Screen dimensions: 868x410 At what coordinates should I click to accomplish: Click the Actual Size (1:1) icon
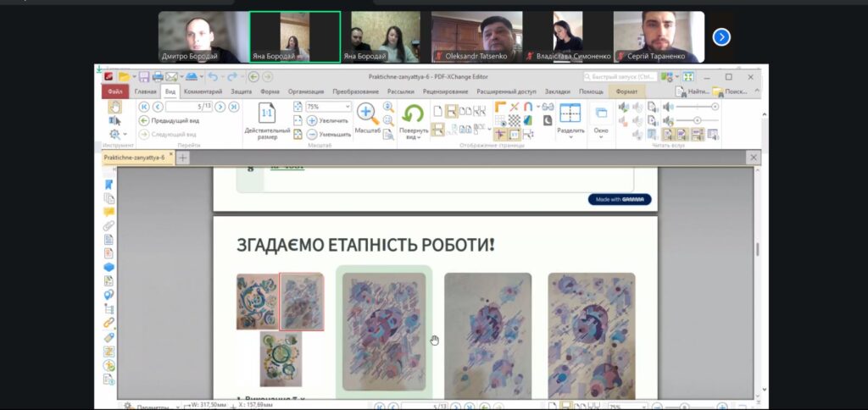point(266,113)
